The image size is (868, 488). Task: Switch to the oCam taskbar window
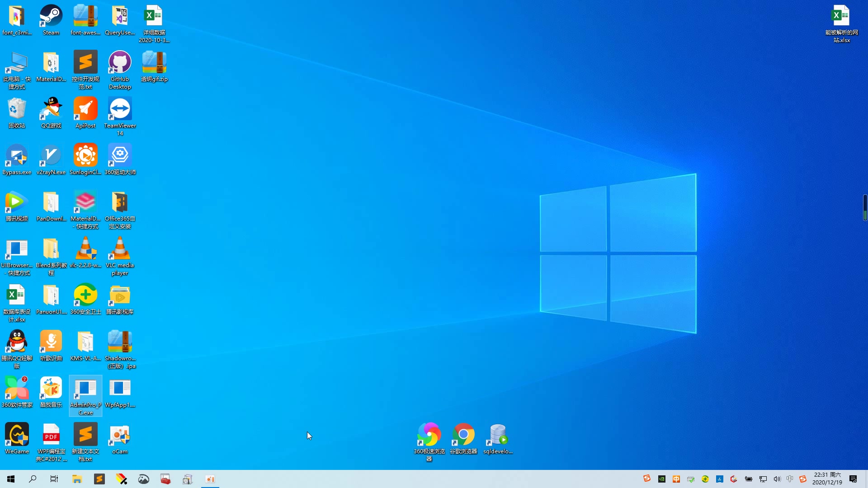pyautogui.click(x=210, y=479)
